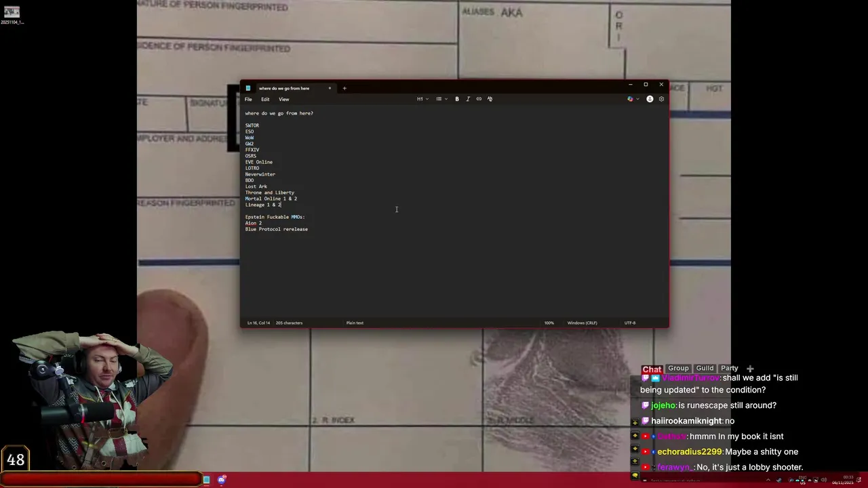Click the arrow icon beside haiirookamiknight's message
The width and height of the screenshot is (868, 488).
[x=635, y=422]
